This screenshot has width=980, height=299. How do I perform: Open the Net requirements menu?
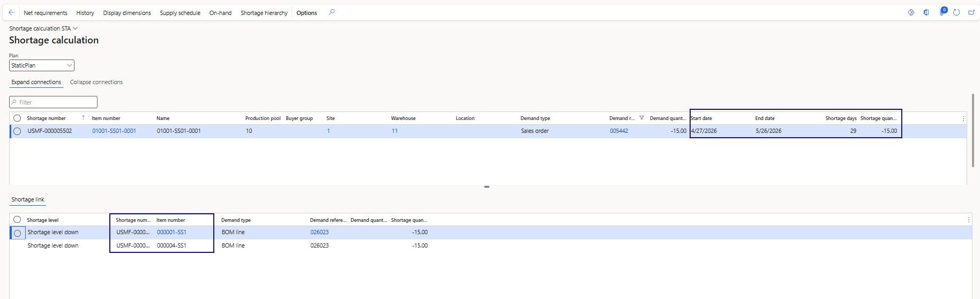[x=46, y=13]
